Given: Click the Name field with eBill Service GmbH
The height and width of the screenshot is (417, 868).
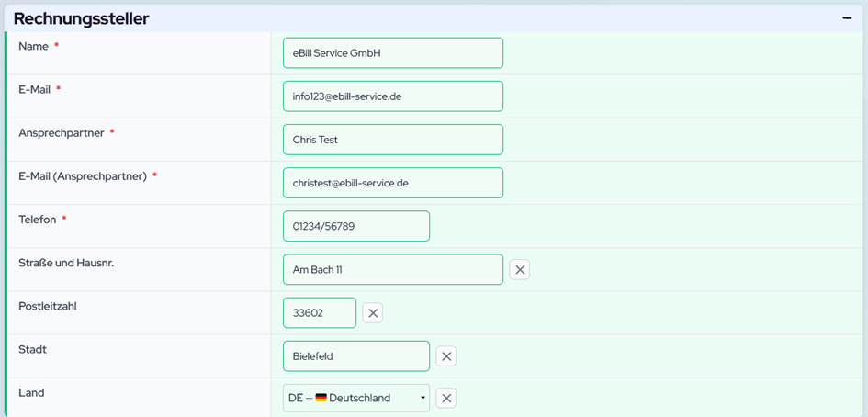Looking at the screenshot, I should click(392, 53).
